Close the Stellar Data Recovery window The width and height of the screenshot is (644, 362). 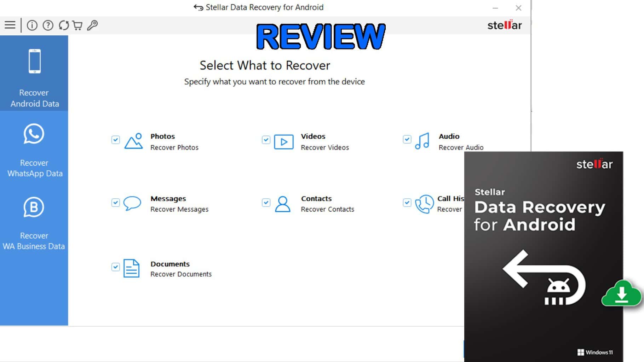(x=518, y=8)
